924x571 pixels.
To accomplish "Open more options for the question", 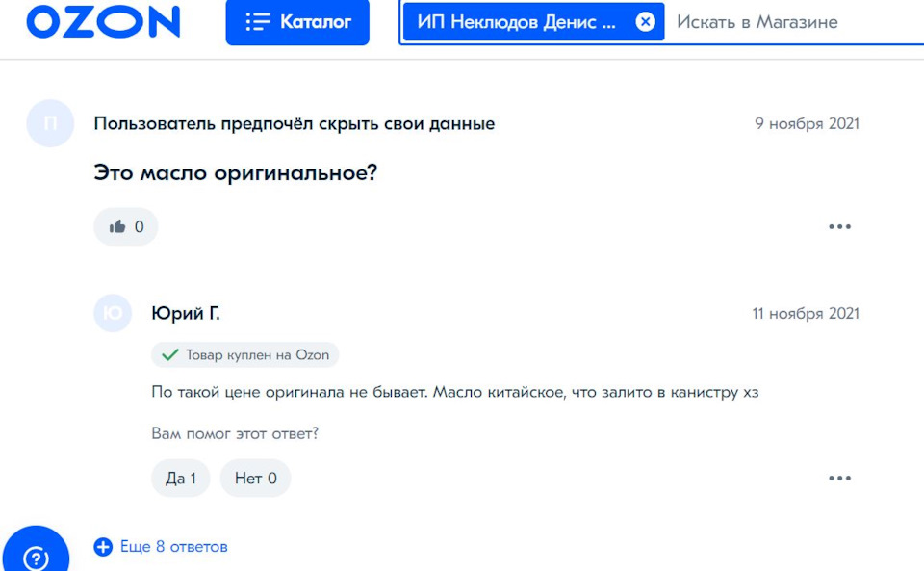I will click(x=839, y=227).
